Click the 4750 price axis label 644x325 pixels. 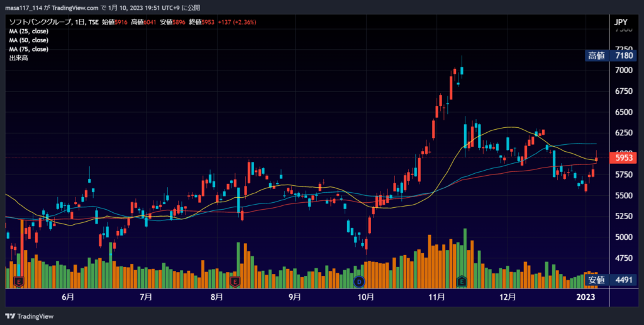click(624, 258)
